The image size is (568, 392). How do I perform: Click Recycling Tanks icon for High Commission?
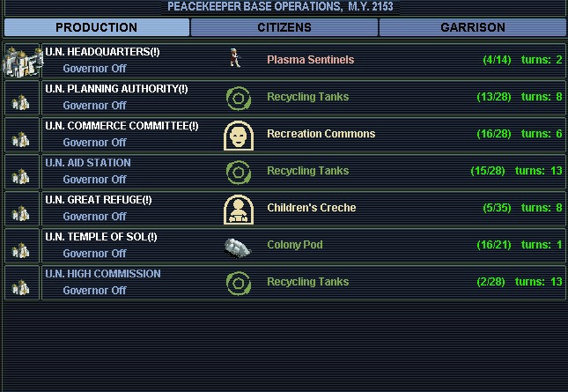(237, 283)
